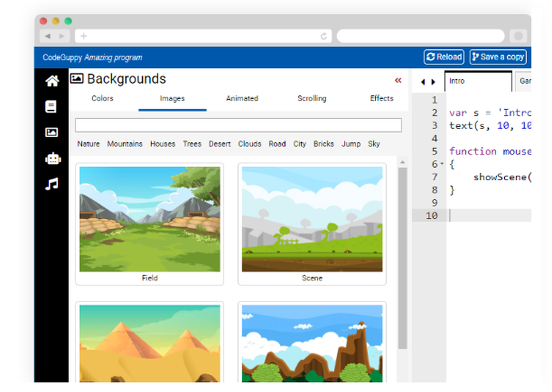Filter backgrounds by Mountains tag
Image resolution: width=552 pixels, height=392 pixels.
pyautogui.click(x=125, y=144)
